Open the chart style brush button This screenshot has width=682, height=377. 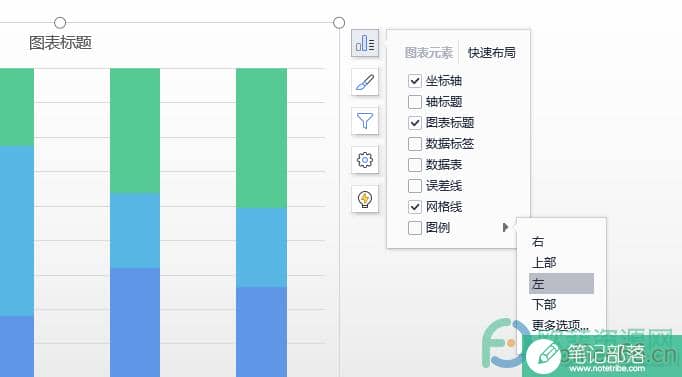[x=365, y=82]
